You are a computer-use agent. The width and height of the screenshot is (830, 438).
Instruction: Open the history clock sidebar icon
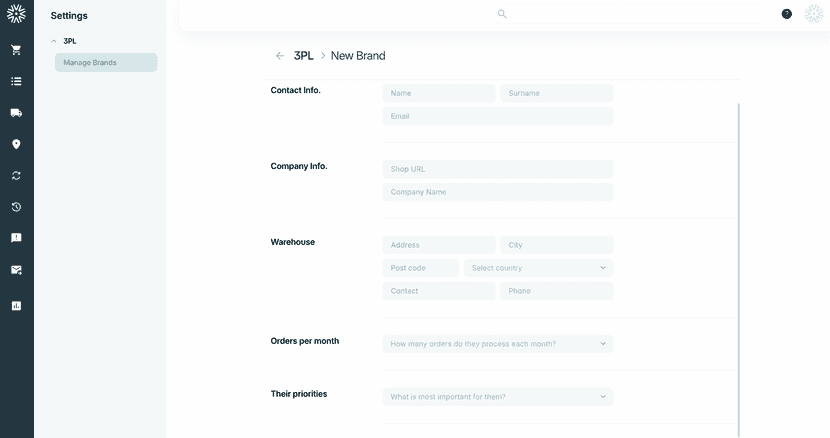(16, 207)
